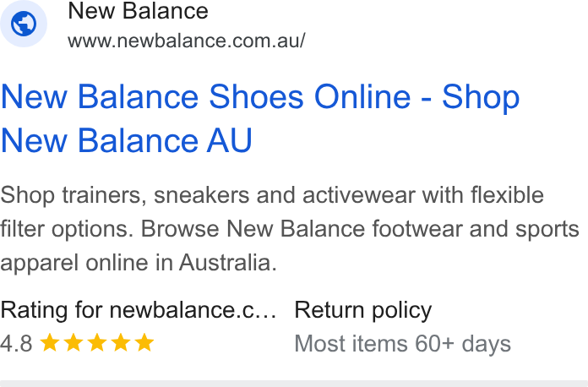Viewport: 588px width, 387px height.
Task: Click the first rating star
Action: click(50, 343)
